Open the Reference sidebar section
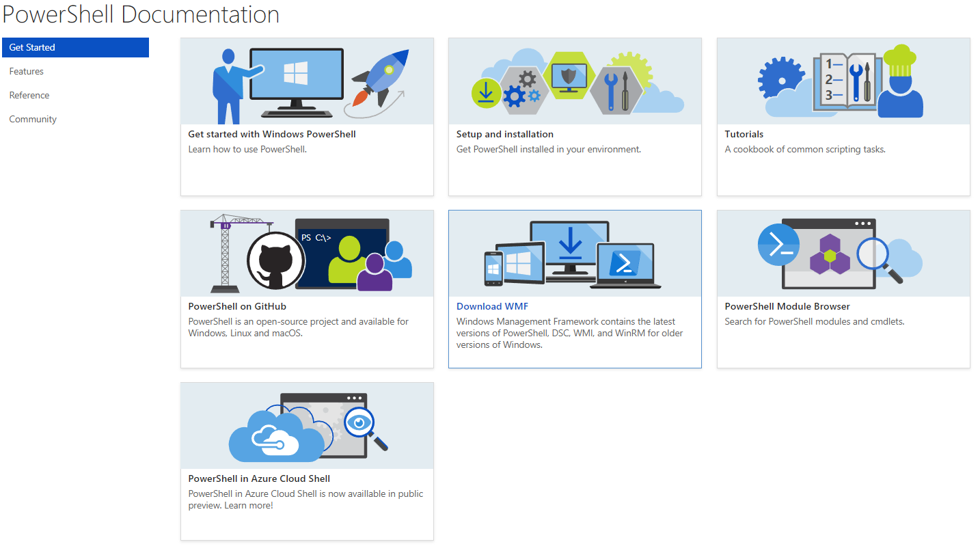The width and height of the screenshot is (980, 555). click(x=29, y=95)
